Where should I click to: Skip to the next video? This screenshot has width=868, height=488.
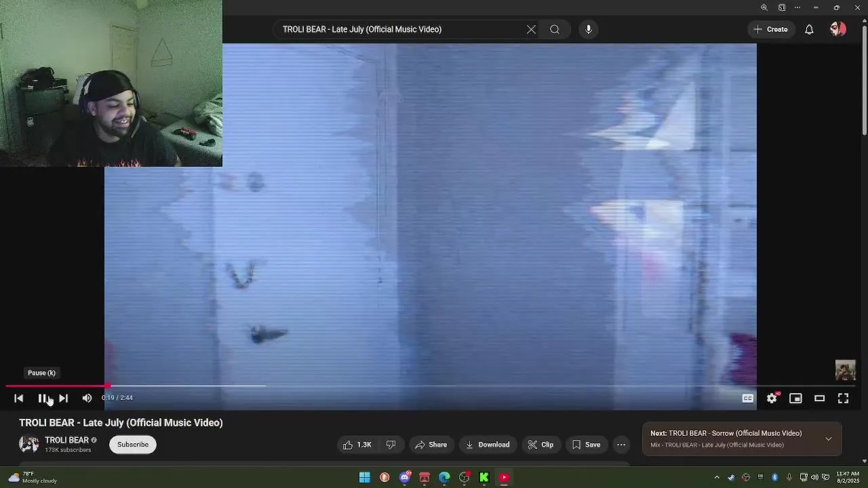(x=63, y=398)
